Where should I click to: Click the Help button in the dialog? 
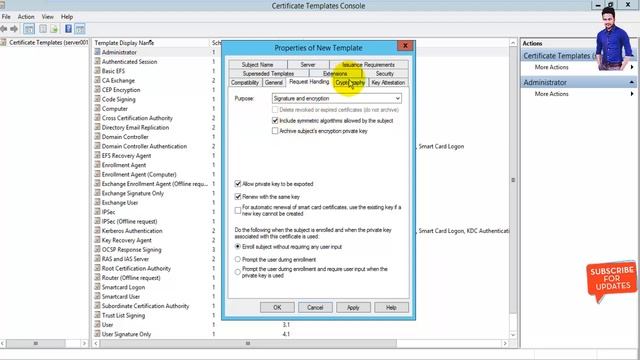391,307
